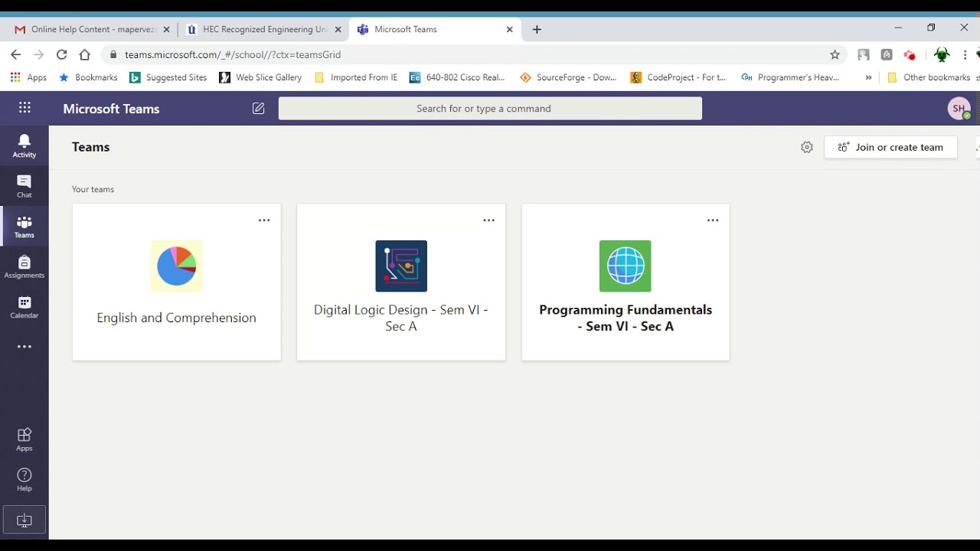Screen dimensions: 980x551
Task: Bookmark this page with star icon
Action: coord(835,54)
